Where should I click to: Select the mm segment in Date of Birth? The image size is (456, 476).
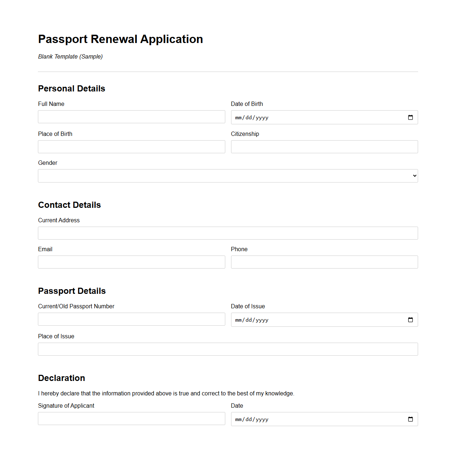238,117
